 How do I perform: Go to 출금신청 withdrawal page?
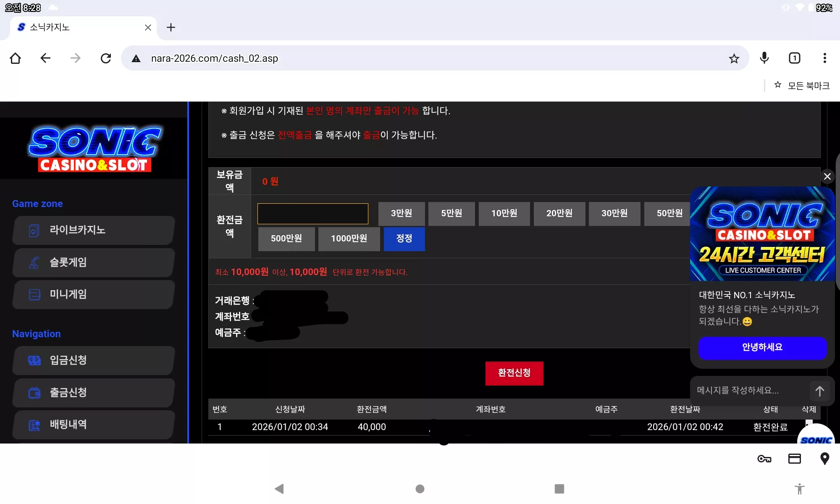pos(94,392)
